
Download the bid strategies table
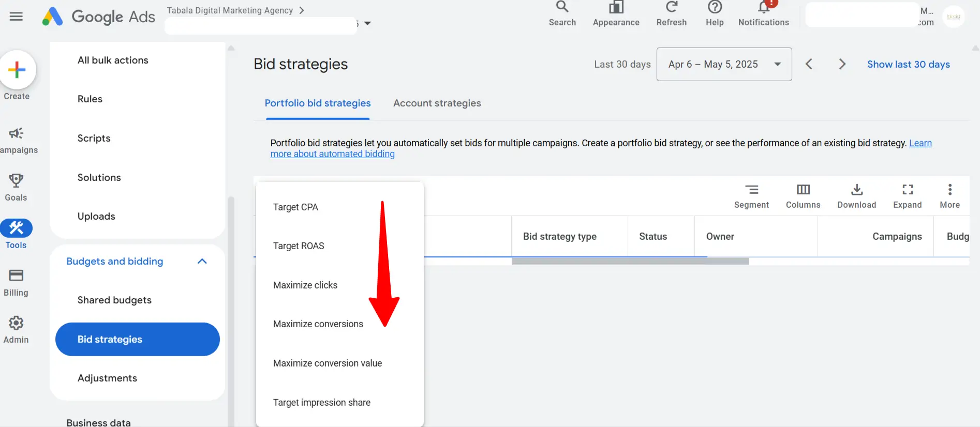(x=857, y=196)
